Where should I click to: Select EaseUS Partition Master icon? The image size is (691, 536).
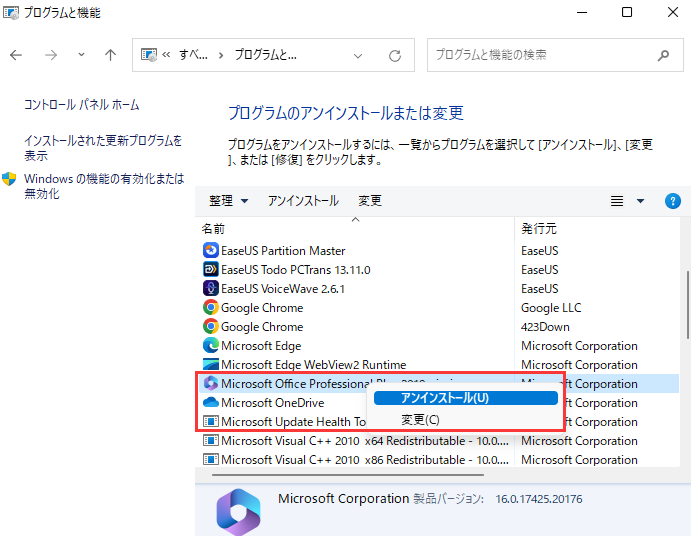[x=211, y=250]
